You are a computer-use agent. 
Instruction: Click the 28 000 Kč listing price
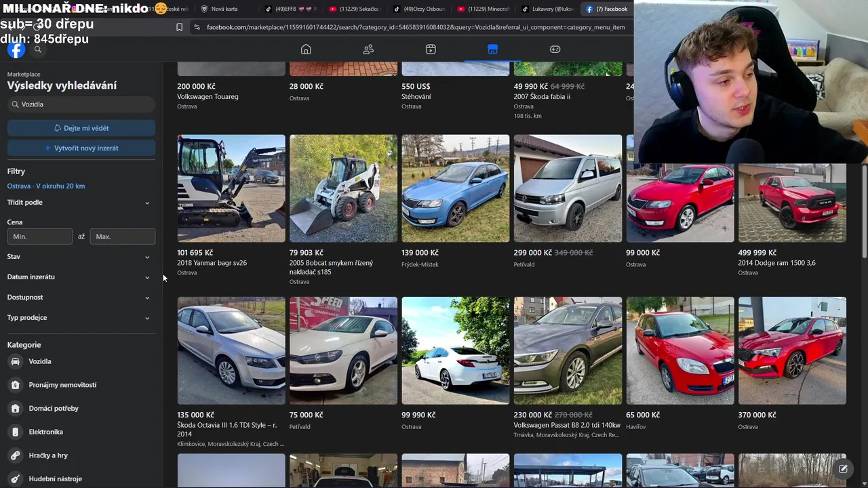[x=307, y=86]
